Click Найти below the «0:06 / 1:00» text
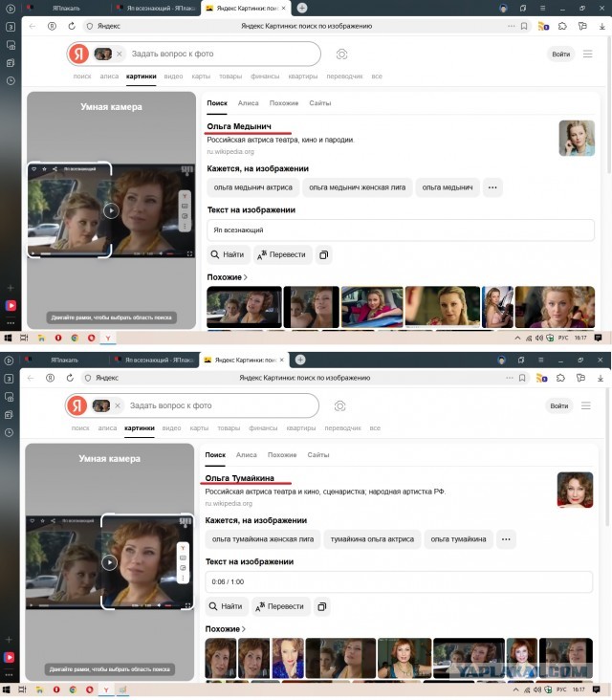The width and height of the screenshot is (612, 700). [x=226, y=606]
